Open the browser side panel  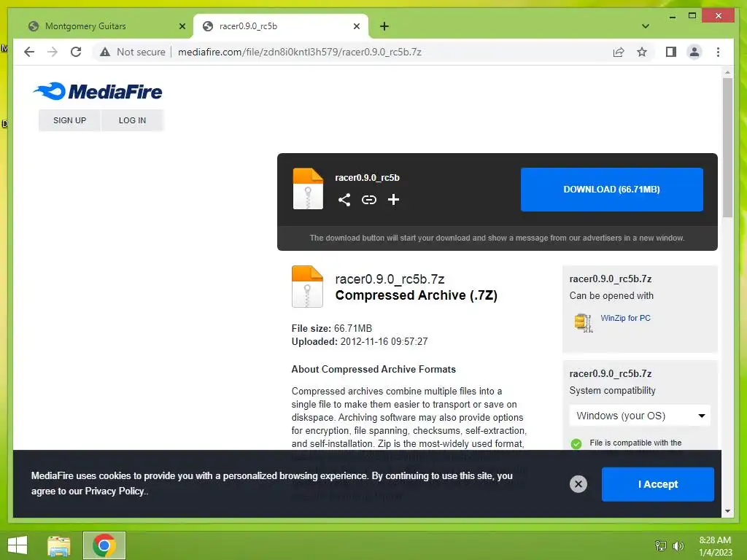point(671,52)
